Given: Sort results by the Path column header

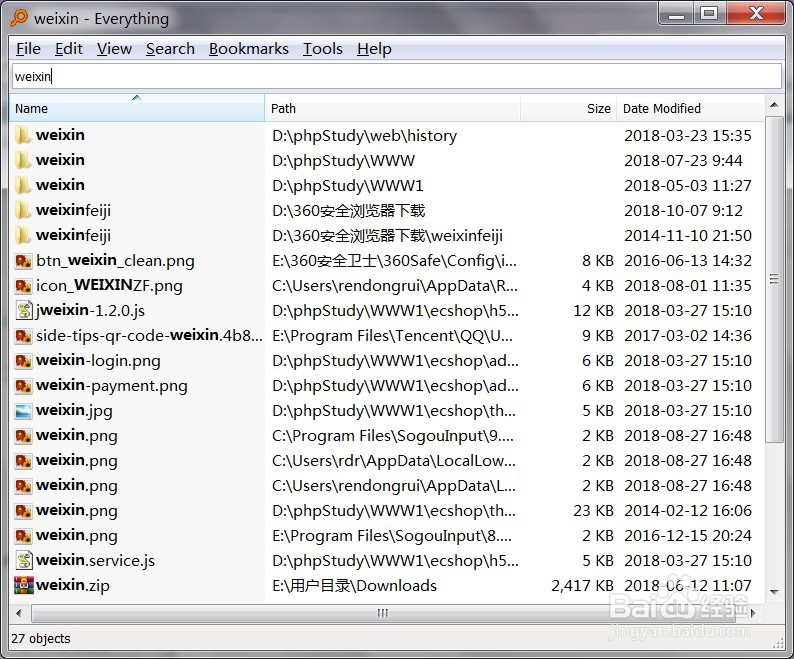Looking at the screenshot, I should coord(392,108).
